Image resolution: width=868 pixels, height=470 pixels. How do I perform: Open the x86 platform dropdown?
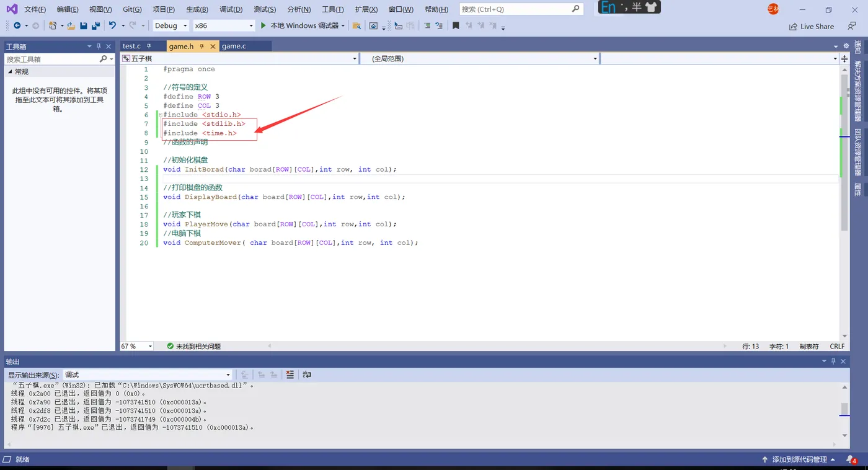coord(224,25)
